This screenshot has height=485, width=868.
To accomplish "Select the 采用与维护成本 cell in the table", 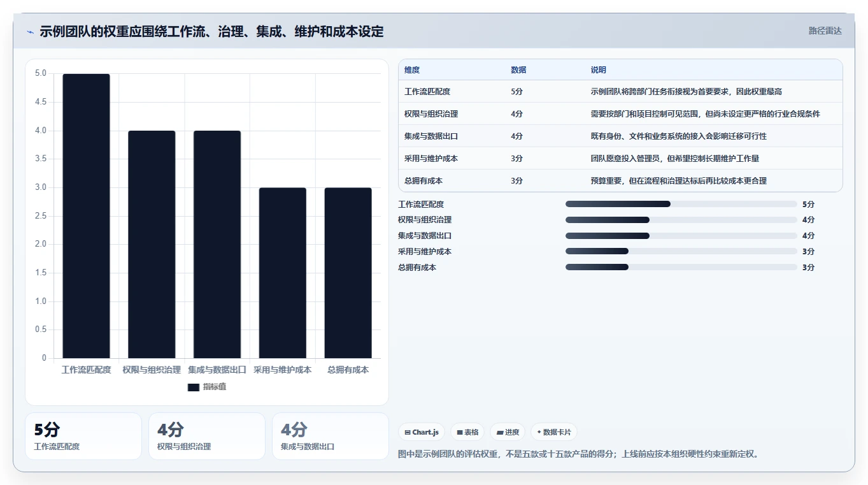I will pyautogui.click(x=431, y=159).
